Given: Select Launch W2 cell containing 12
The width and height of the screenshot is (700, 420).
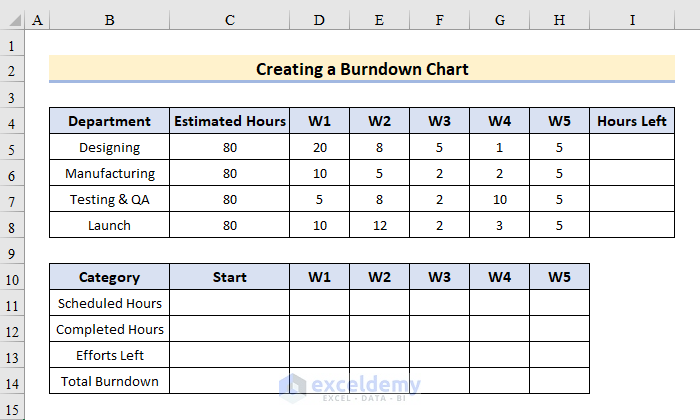Looking at the screenshot, I should tap(379, 225).
